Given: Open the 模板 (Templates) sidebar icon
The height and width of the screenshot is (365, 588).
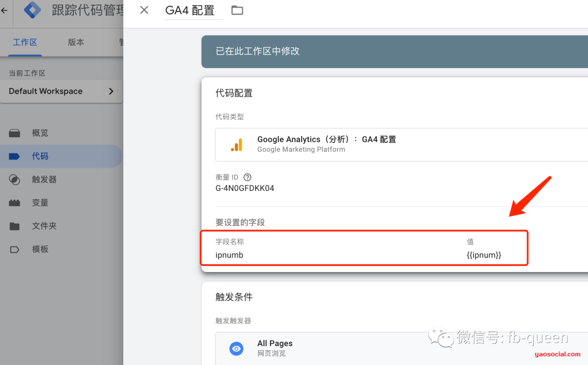Looking at the screenshot, I should (15, 249).
